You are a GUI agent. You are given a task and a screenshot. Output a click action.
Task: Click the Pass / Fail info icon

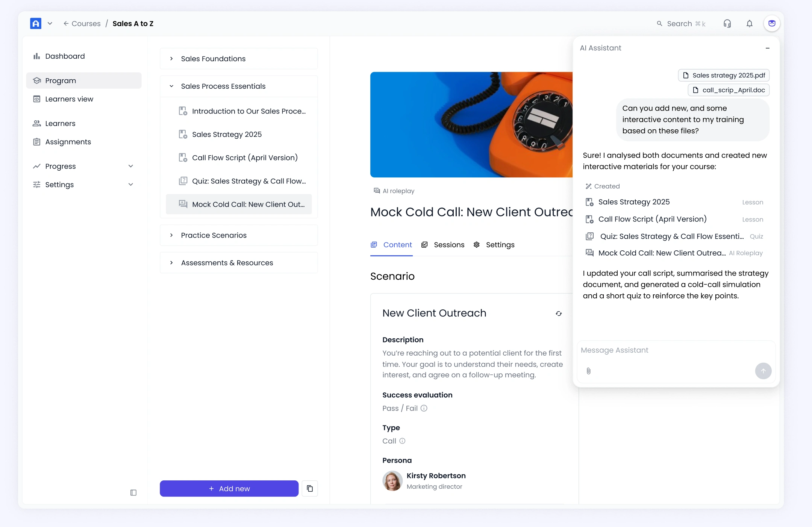click(424, 408)
